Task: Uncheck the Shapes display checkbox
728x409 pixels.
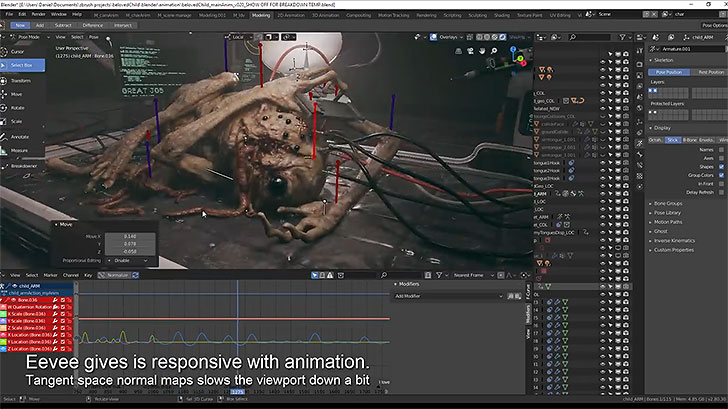Action: coord(721,167)
